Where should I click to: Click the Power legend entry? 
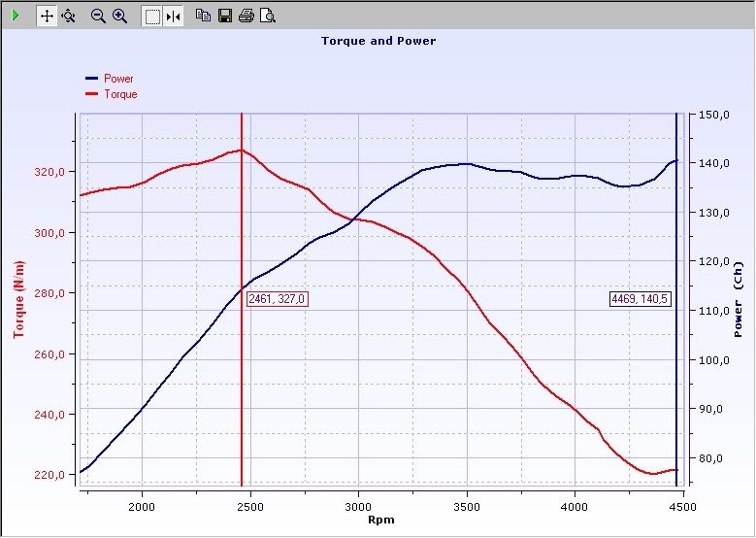[x=118, y=79]
